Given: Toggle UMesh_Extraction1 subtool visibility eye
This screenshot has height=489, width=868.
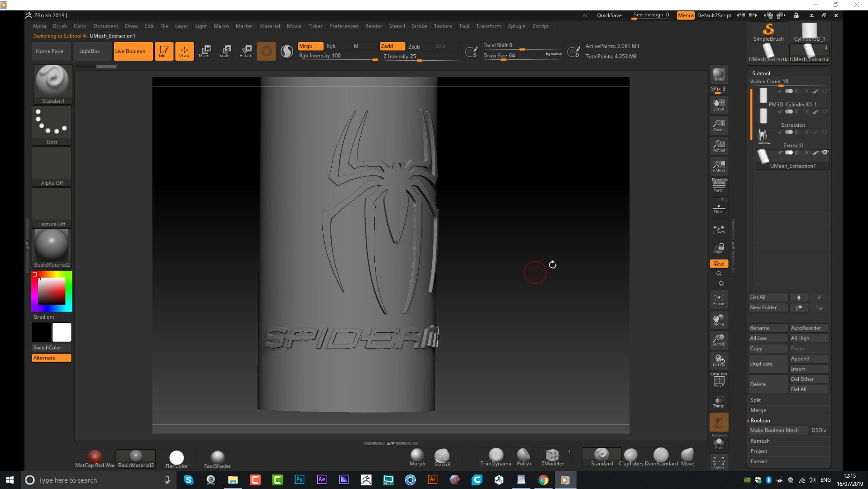Looking at the screenshot, I should click(x=825, y=153).
